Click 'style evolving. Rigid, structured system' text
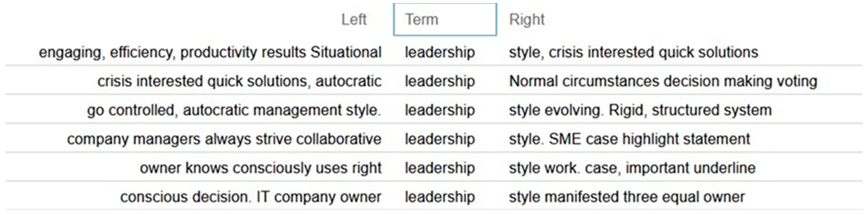Screen dimensions: 868x215 click(x=640, y=110)
